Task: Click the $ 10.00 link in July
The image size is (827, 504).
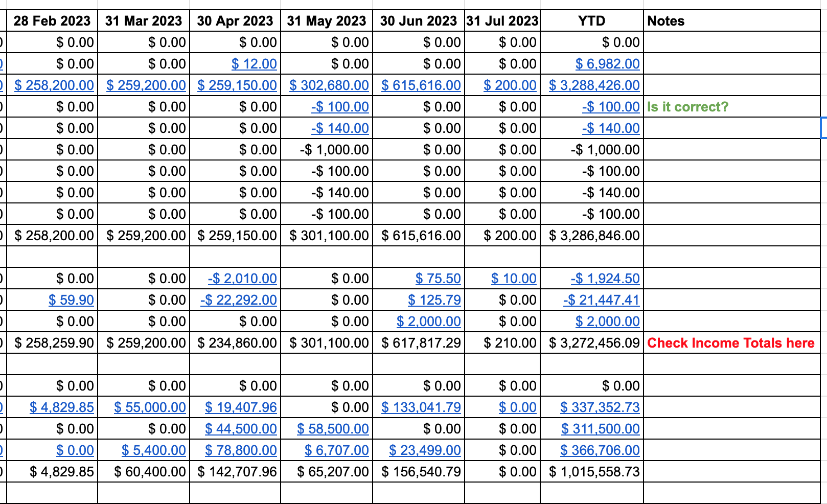Action: 514,279
